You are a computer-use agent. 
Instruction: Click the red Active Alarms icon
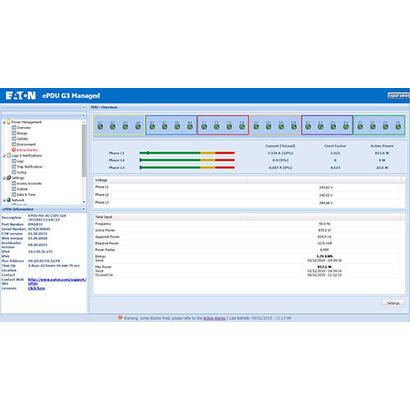click(14, 150)
